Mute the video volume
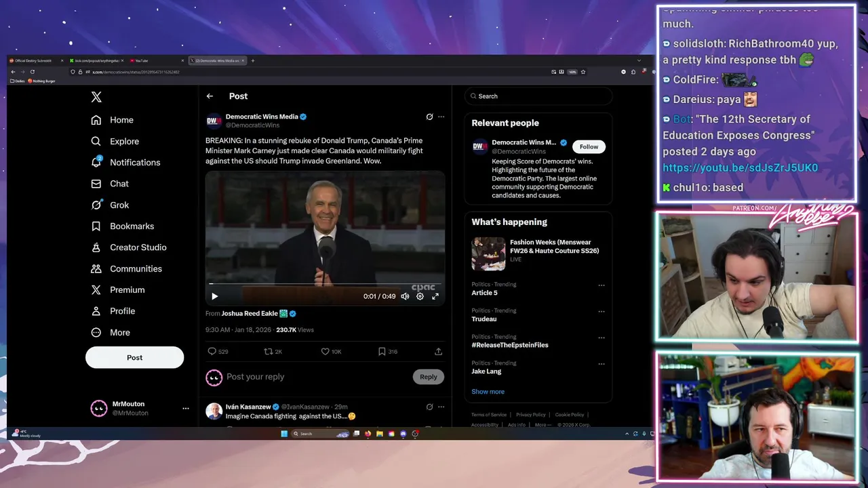Screen dimensions: 868x488 405,296
